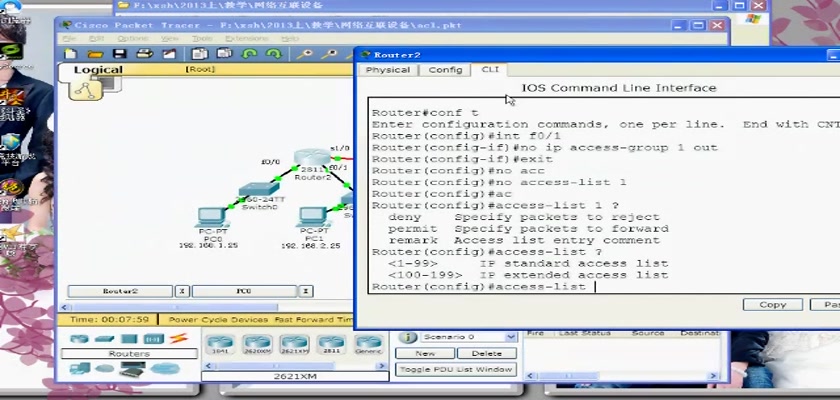
Task: Open the Scenario 0 dropdown
Action: point(511,337)
